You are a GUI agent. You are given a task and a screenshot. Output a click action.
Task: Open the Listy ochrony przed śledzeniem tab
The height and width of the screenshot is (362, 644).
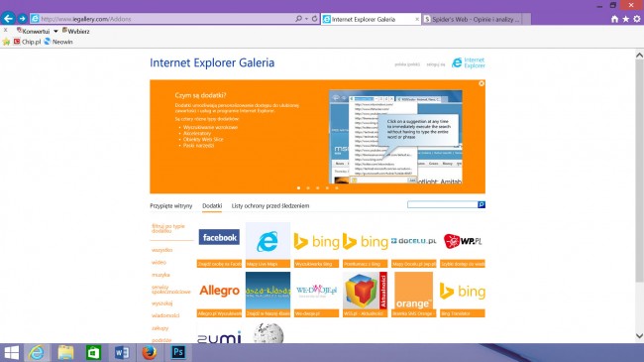pos(270,205)
